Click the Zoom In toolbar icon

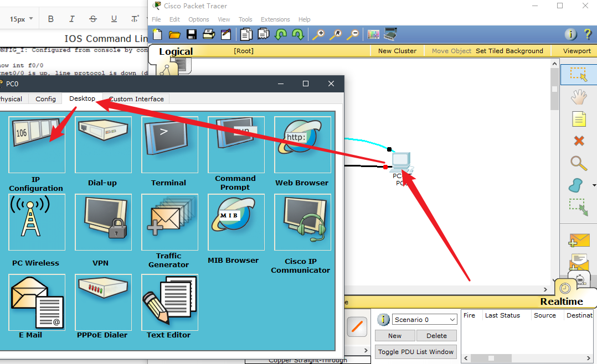(x=318, y=35)
